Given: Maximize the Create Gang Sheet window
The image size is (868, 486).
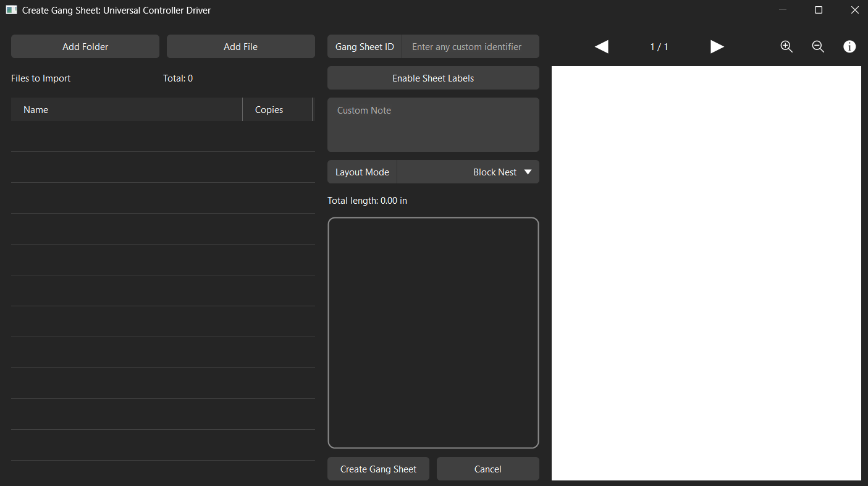Looking at the screenshot, I should point(819,10).
